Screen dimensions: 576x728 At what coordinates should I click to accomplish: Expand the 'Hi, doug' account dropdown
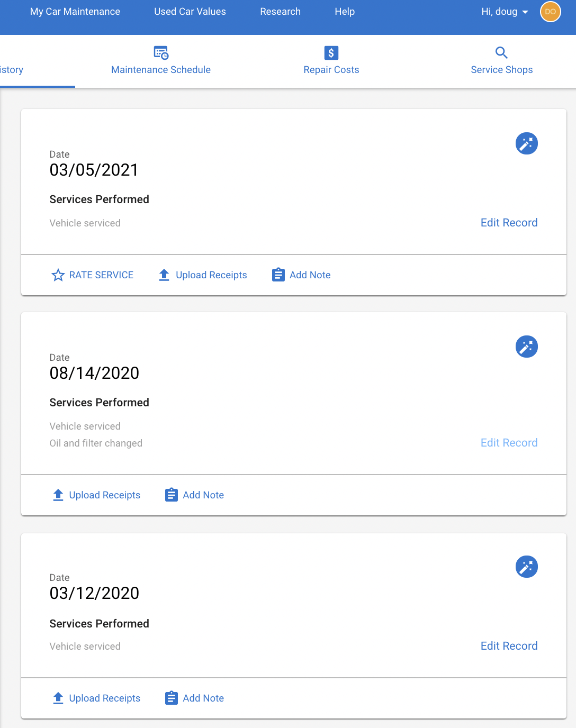pyautogui.click(x=505, y=12)
